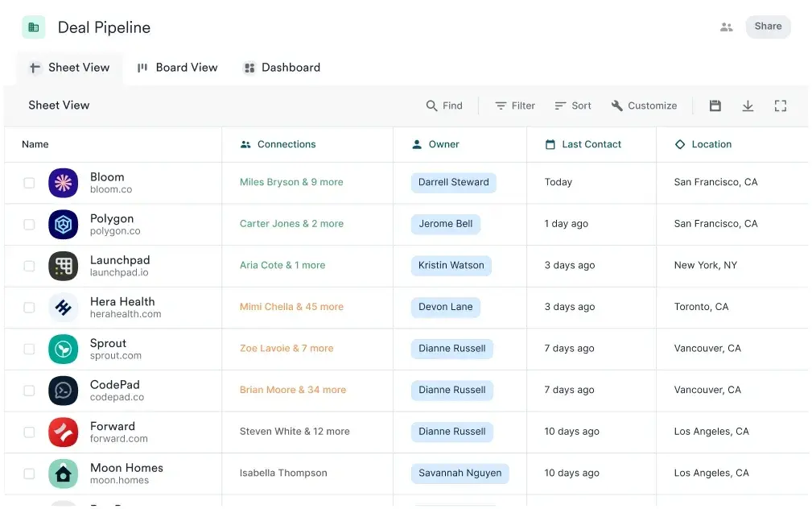Viewport: 812px width, 509px height.
Task: Click the CodePad company logo
Action: tap(64, 391)
